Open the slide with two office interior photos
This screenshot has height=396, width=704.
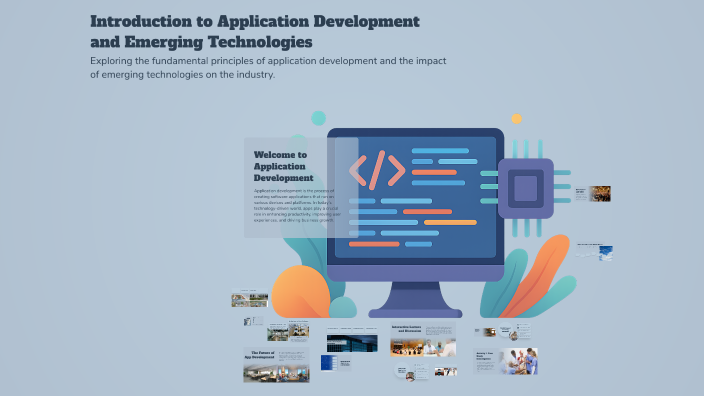(288, 331)
